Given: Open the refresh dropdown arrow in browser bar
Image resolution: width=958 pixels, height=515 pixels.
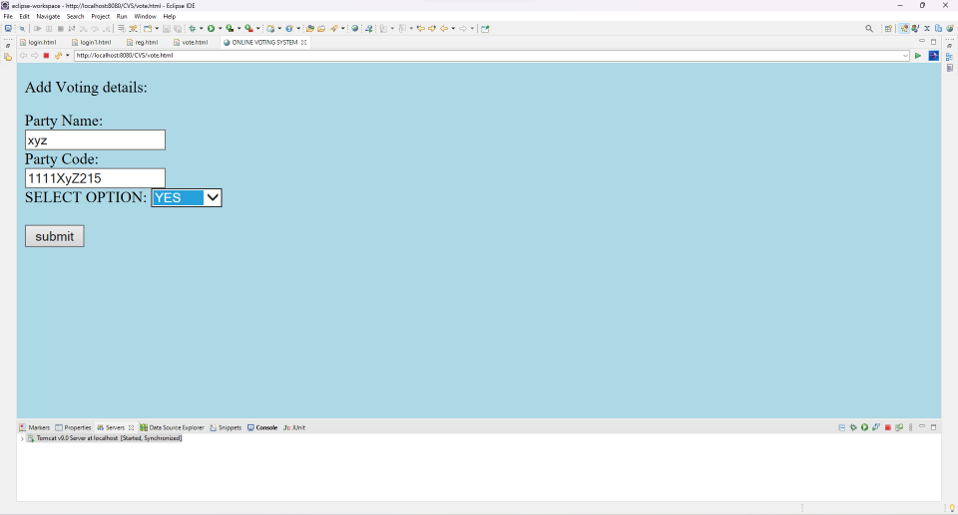Looking at the screenshot, I should pyautogui.click(x=67, y=56).
